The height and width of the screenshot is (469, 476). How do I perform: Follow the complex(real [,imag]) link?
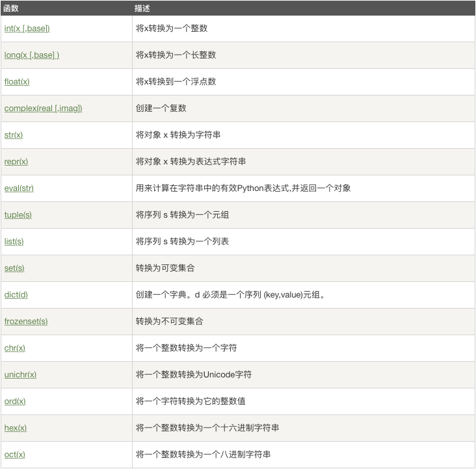point(43,108)
